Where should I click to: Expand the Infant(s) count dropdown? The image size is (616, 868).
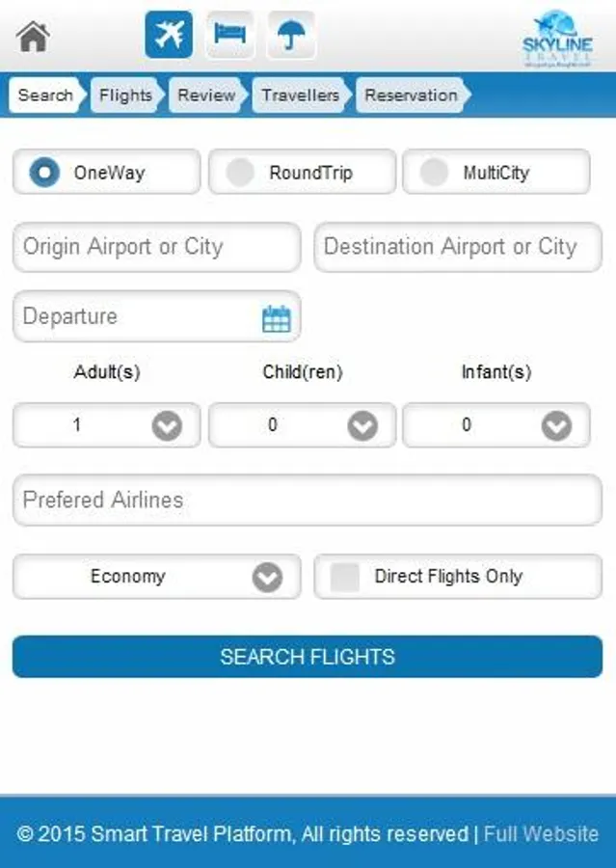point(496,425)
